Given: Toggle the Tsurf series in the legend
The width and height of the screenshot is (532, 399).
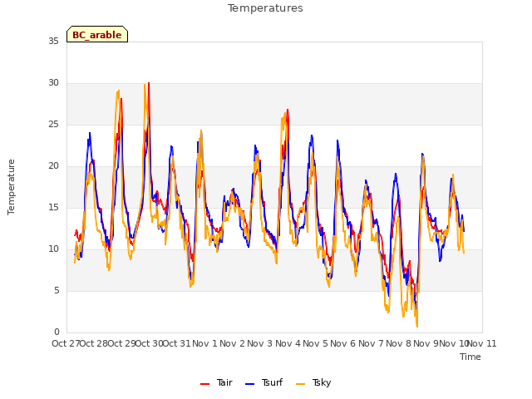Looking at the screenshot, I should 264,382.
